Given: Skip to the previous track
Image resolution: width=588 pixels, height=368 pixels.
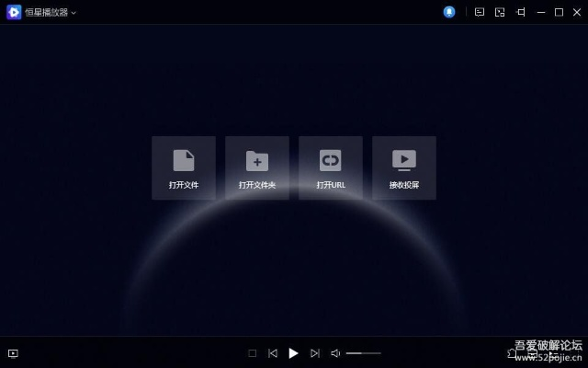Looking at the screenshot, I should coord(273,353).
